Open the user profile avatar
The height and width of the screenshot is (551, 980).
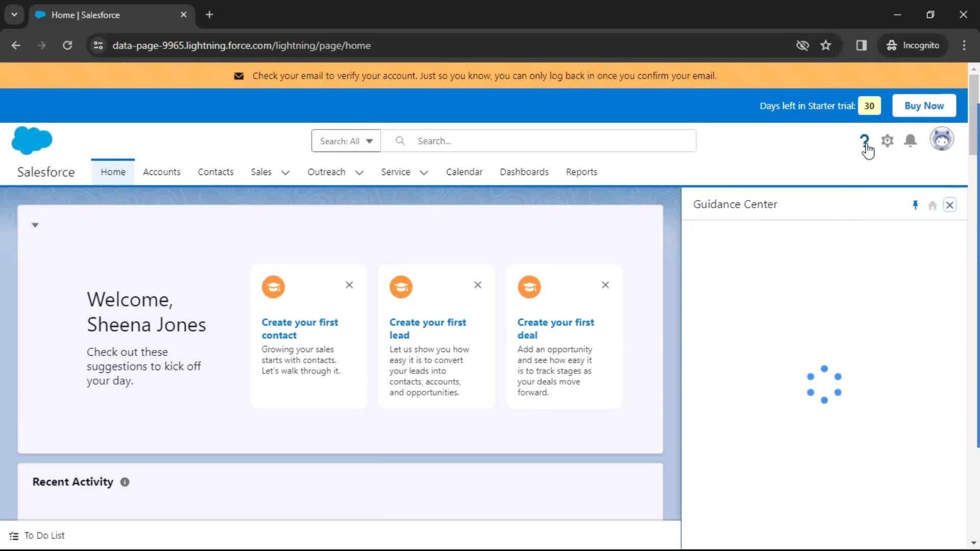(x=942, y=139)
